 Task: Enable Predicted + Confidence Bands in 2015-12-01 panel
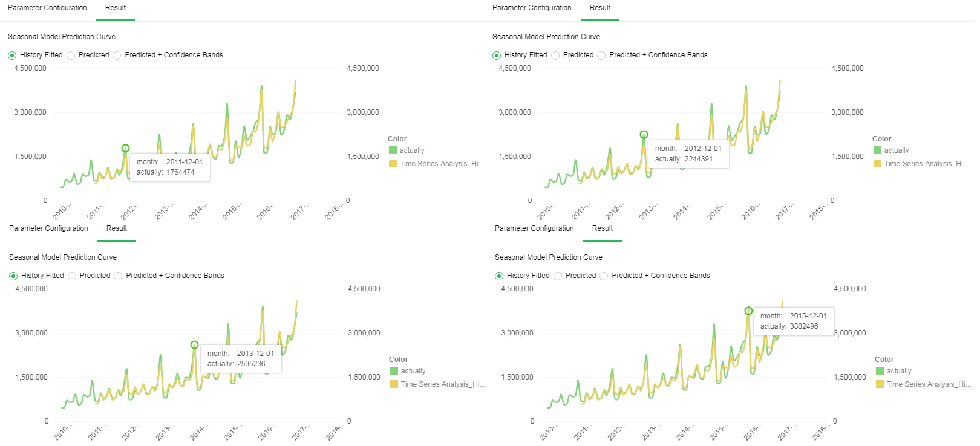tap(604, 276)
